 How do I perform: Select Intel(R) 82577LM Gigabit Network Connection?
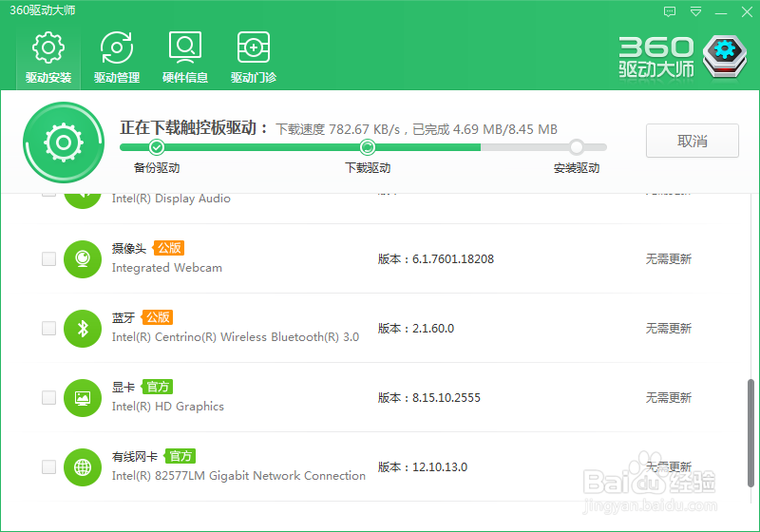click(x=238, y=475)
